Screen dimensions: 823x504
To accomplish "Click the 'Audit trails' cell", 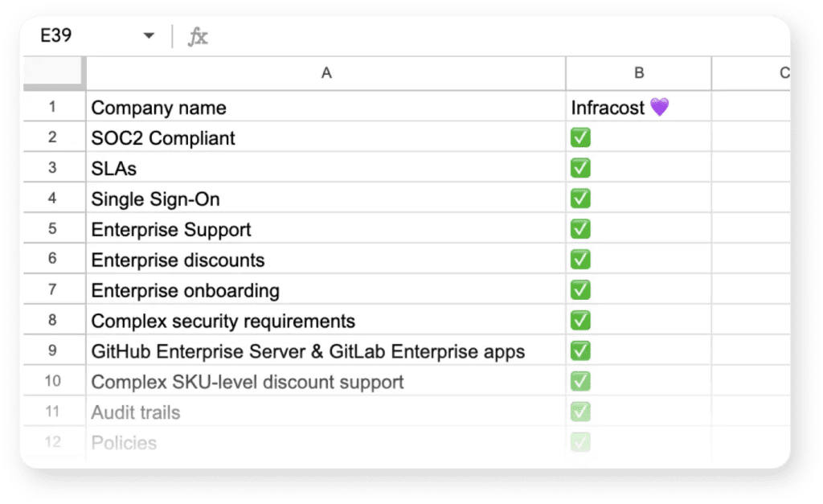I will pos(326,411).
